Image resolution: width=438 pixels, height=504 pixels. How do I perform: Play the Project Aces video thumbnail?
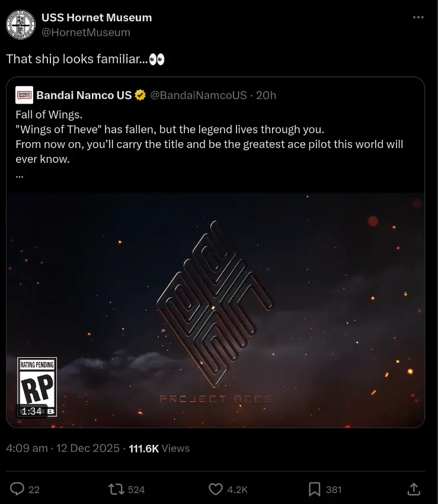pyautogui.click(x=216, y=310)
